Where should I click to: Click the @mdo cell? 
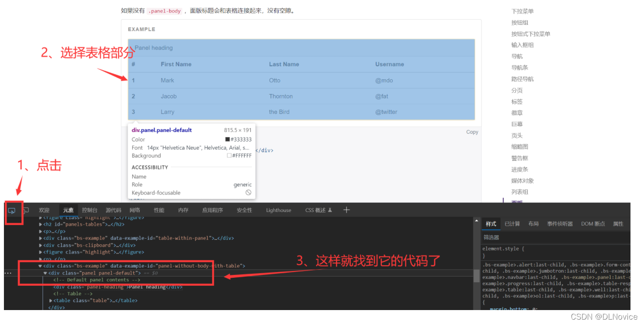click(x=384, y=80)
